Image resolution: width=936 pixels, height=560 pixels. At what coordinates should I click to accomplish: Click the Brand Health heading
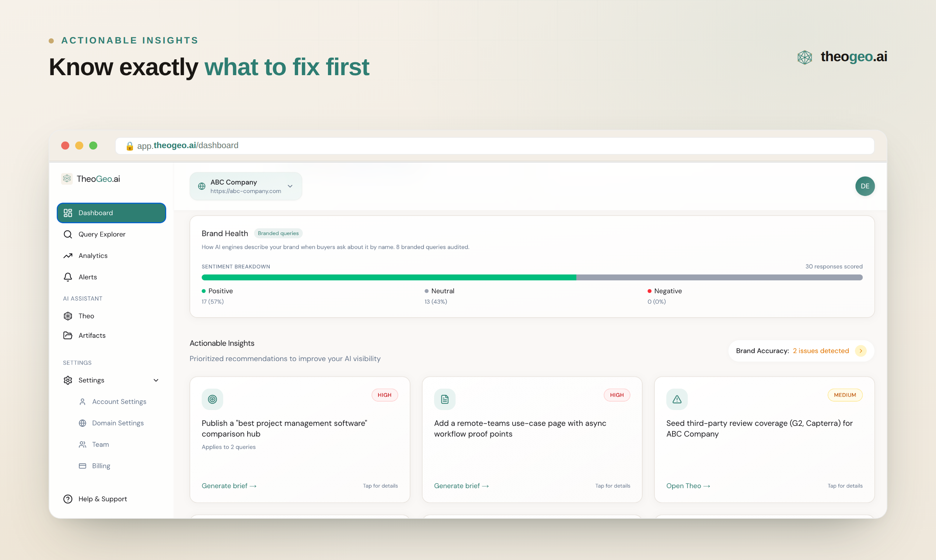pyautogui.click(x=224, y=234)
